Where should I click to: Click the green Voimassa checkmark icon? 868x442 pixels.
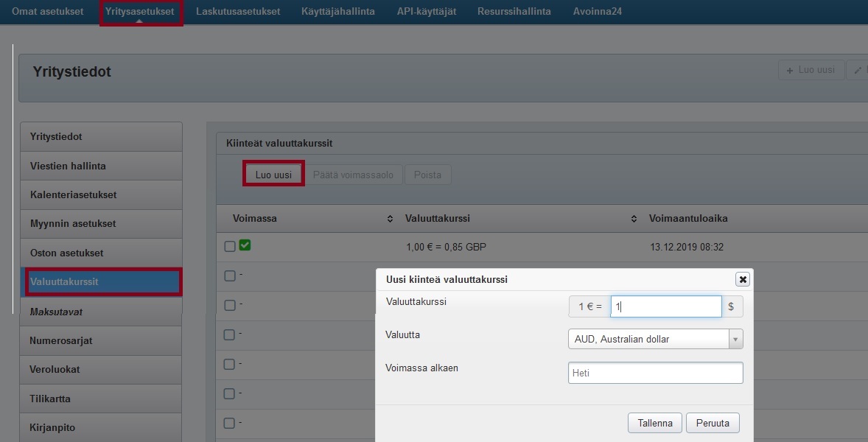coord(245,245)
